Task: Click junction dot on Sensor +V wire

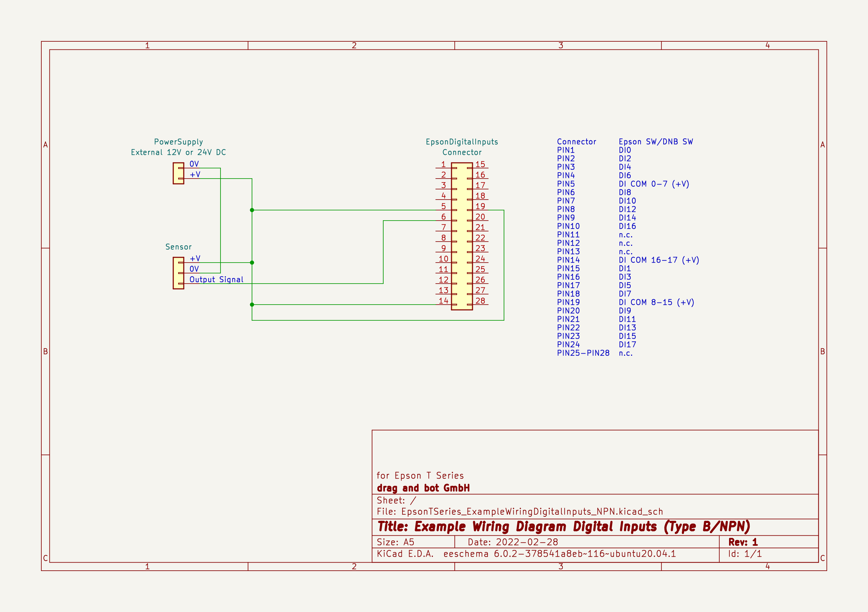Action: (252, 263)
